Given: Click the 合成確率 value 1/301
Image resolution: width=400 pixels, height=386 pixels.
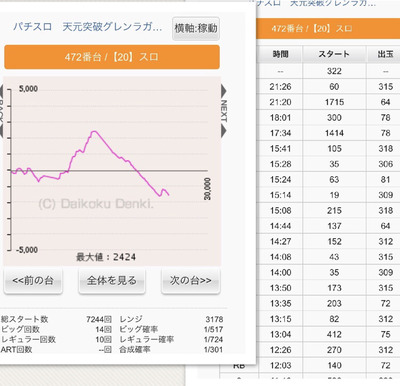Looking at the screenshot, I should coord(213,350).
